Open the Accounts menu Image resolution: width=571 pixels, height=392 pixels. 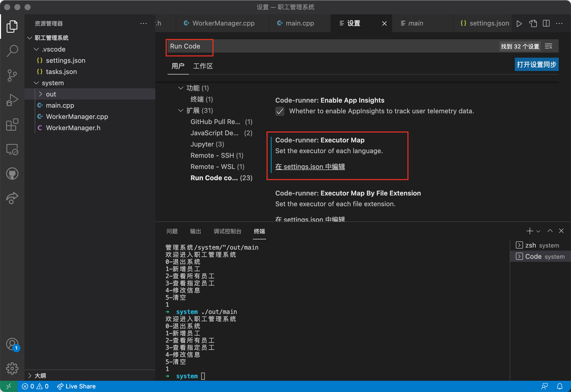tap(12, 345)
